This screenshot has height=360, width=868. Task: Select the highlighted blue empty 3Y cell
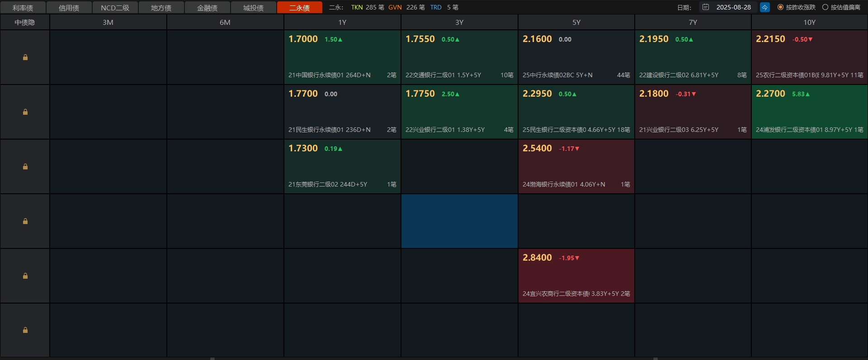[459, 221]
